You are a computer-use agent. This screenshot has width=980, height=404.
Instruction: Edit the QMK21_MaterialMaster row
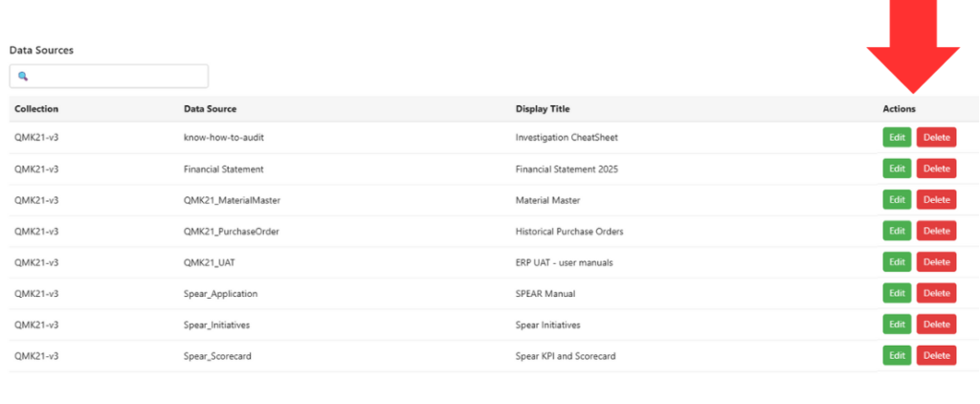(897, 200)
